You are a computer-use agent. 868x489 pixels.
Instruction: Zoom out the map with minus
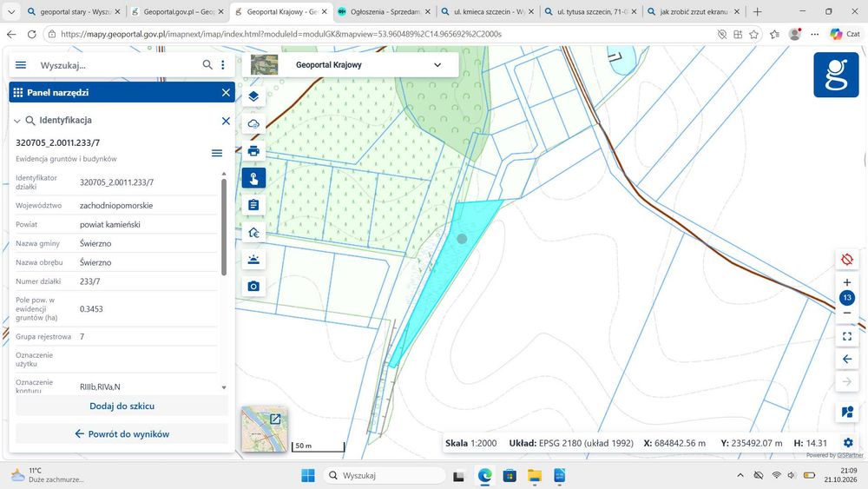(x=846, y=313)
